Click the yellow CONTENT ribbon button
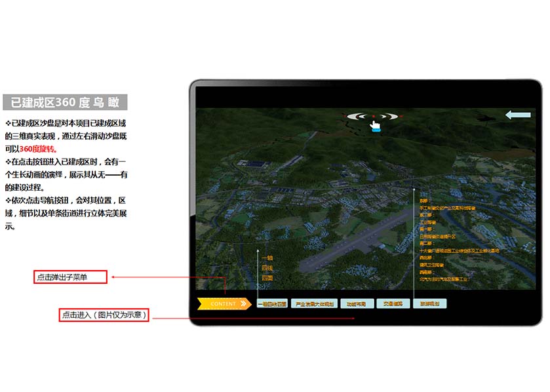 pyautogui.click(x=223, y=304)
